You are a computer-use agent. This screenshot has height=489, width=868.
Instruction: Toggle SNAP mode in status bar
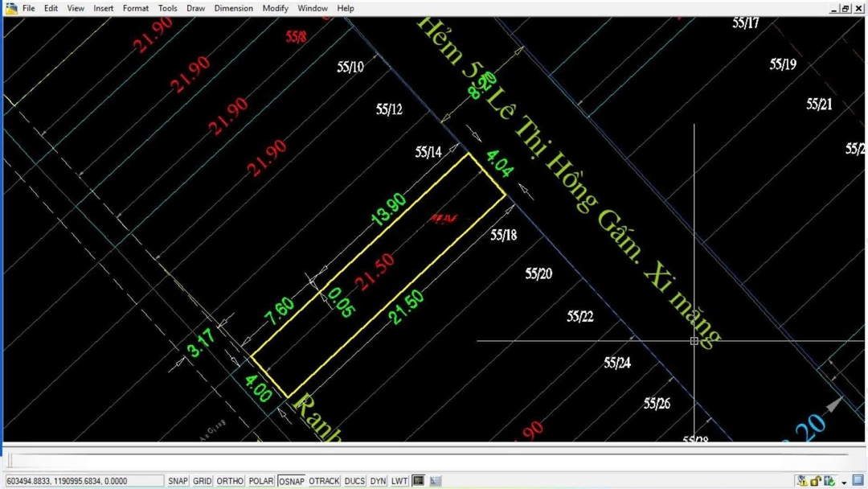[178, 481]
